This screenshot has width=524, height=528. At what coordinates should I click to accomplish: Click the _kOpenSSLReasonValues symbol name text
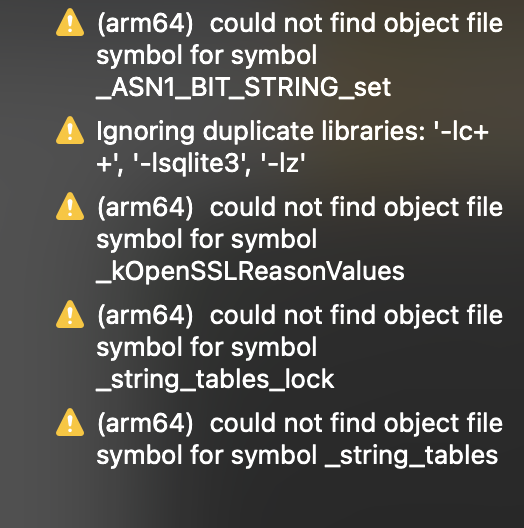coord(251,271)
